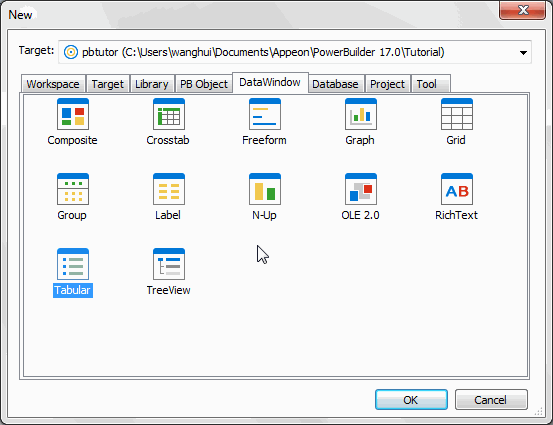Image resolution: width=553 pixels, height=425 pixels.
Task: Choose the Group presentation style icon
Action: (x=73, y=189)
